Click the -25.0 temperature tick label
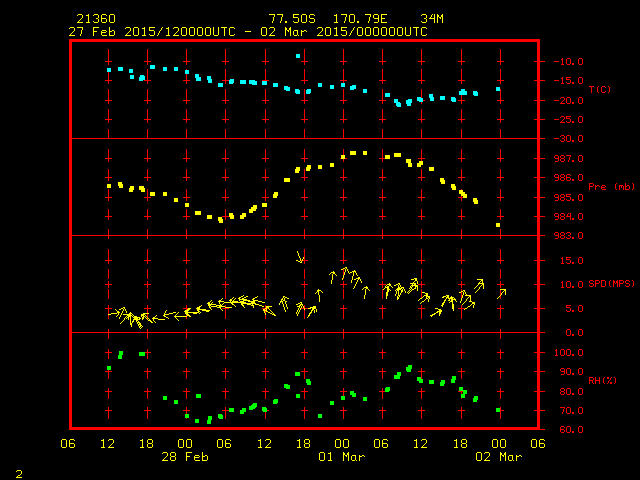The width and height of the screenshot is (640, 480). coord(569,120)
